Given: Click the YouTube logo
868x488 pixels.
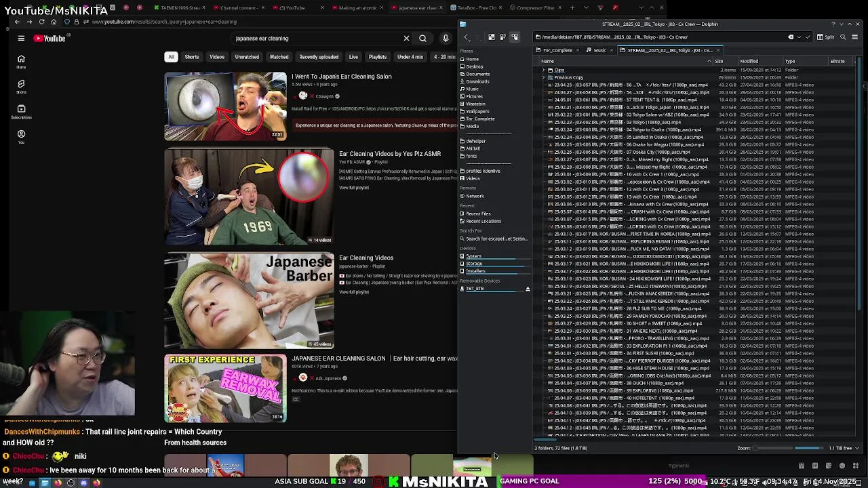Looking at the screenshot, I should click(50, 39).
